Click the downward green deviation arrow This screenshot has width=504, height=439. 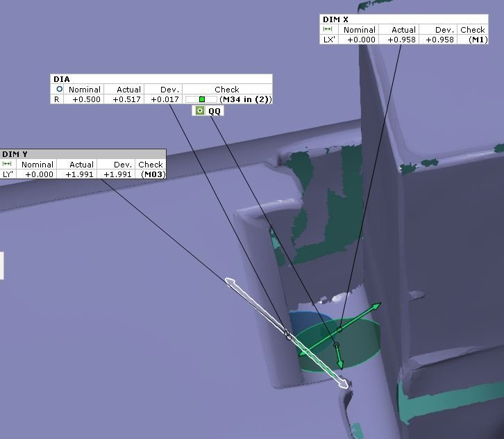tap(339, 357)
